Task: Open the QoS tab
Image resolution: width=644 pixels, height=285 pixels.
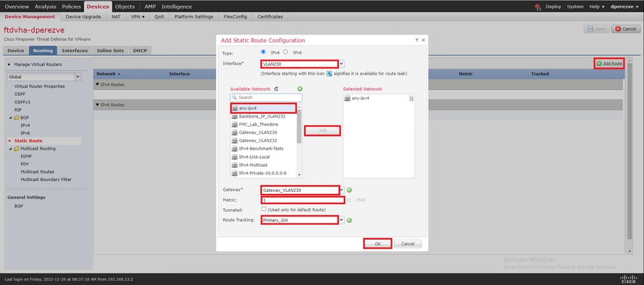Action: [159, 17]
